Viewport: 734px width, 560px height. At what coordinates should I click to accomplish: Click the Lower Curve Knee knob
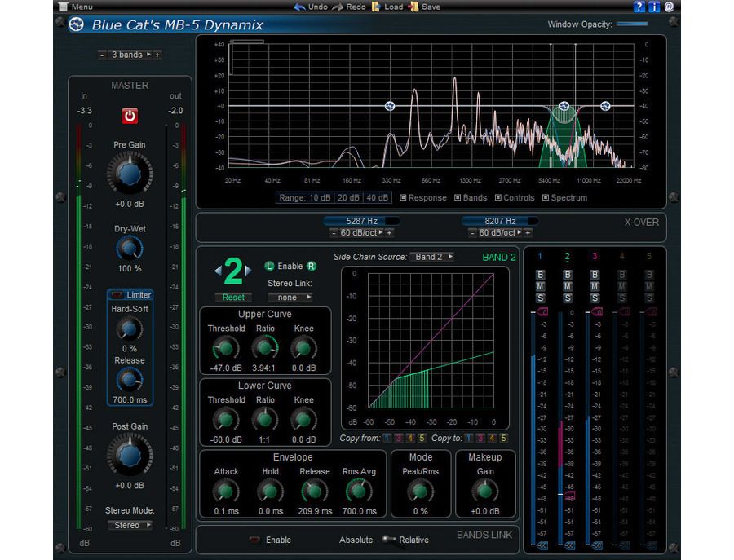[303, 420]
